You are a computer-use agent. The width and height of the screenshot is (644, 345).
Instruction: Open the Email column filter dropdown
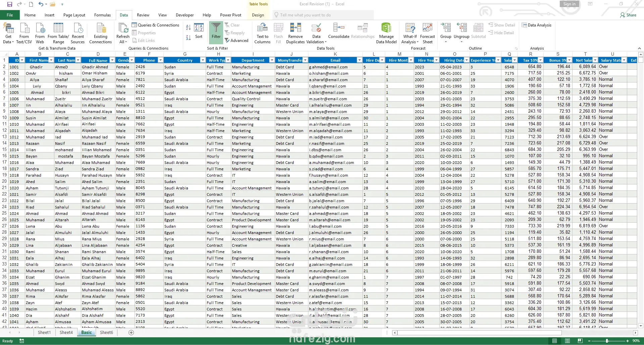pos(359,60)
